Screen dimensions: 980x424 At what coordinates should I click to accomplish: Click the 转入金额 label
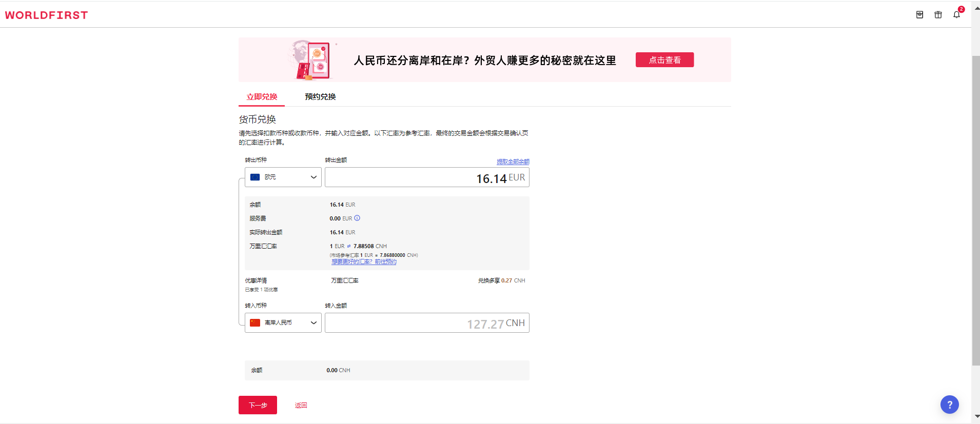(336, 306)
